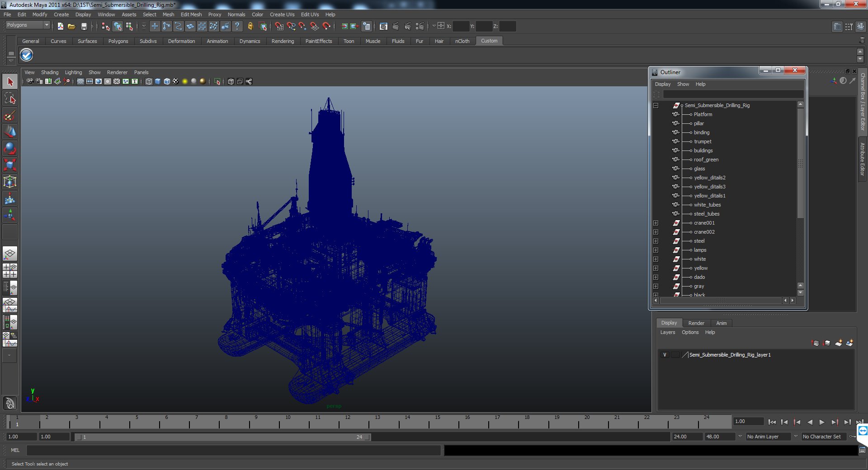Toggle viewport smooth shade all cube
Screen dimensions: 868x470
click(x=158, y=81)
